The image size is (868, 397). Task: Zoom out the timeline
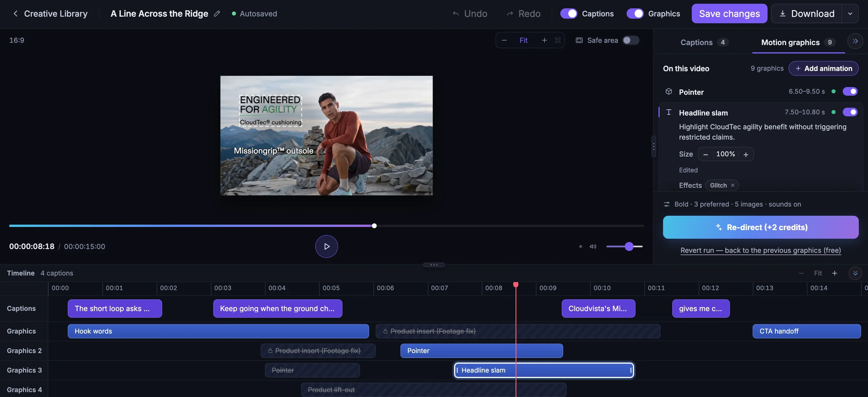point(801,273)
